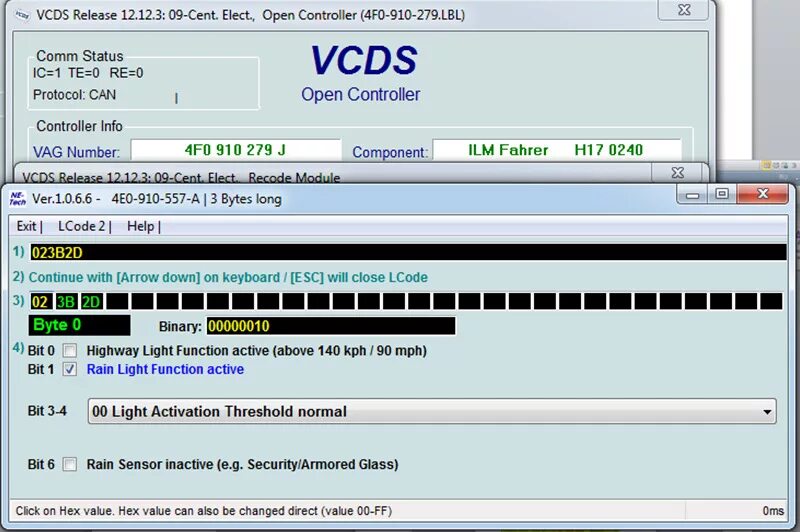Click the Rain Light Function active label
The width and height of the screenshot is (800, 532).
pyautogui.click(x=165, y=369)
